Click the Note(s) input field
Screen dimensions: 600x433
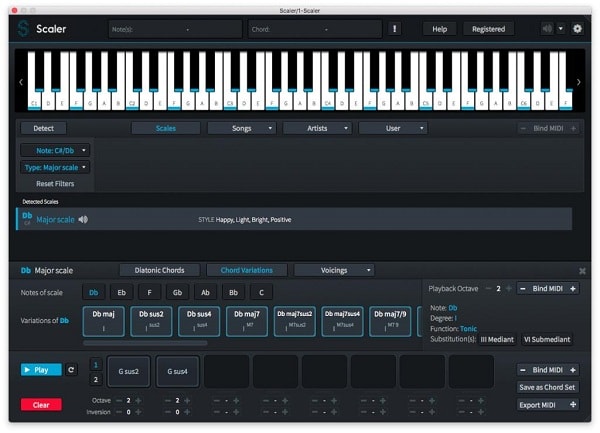click(176, 29)
